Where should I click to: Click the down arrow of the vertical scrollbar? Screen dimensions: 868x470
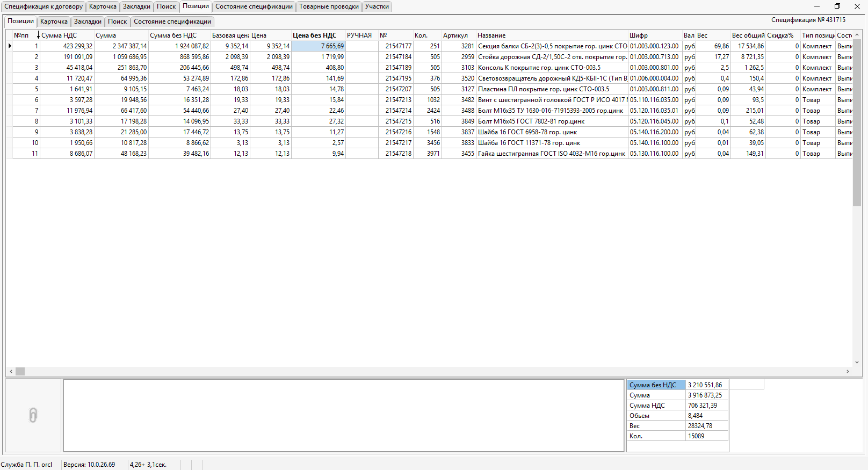857,363
